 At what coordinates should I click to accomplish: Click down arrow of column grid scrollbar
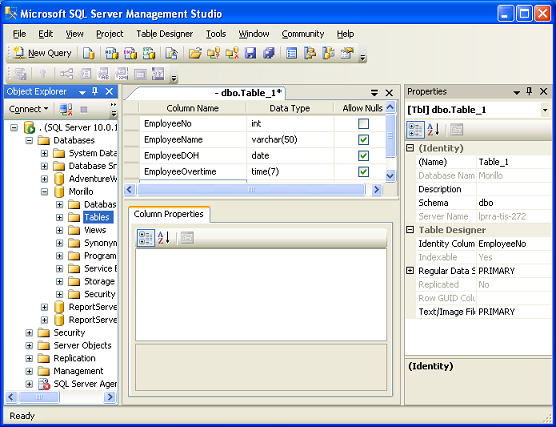tap(390, 175)
